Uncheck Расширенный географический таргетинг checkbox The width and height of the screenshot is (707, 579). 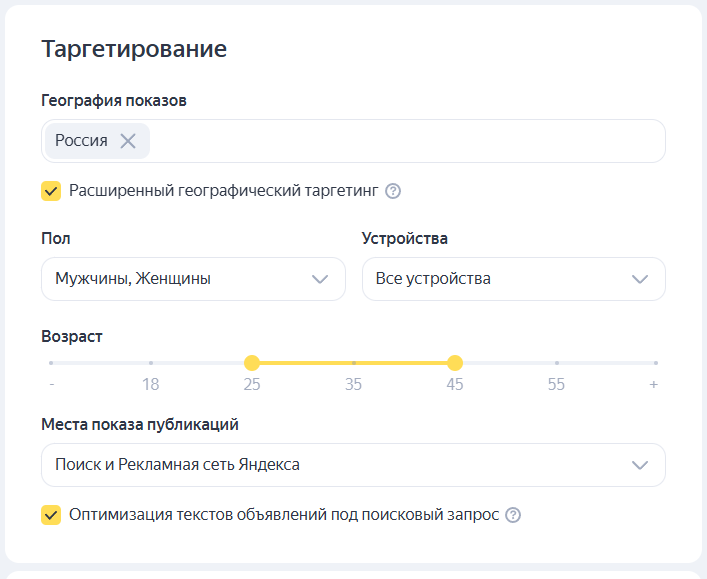click(51, 191)
